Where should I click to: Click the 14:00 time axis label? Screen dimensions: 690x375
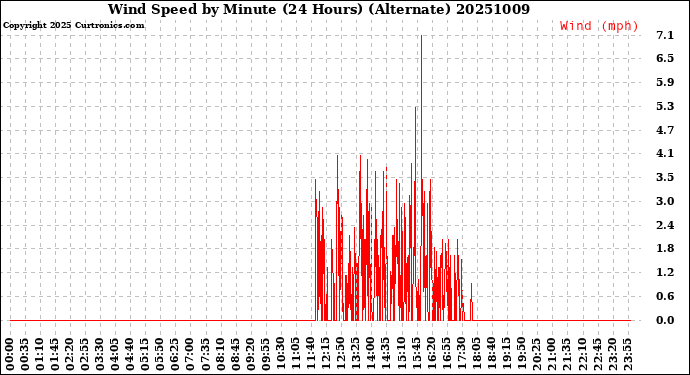point(371,355)
